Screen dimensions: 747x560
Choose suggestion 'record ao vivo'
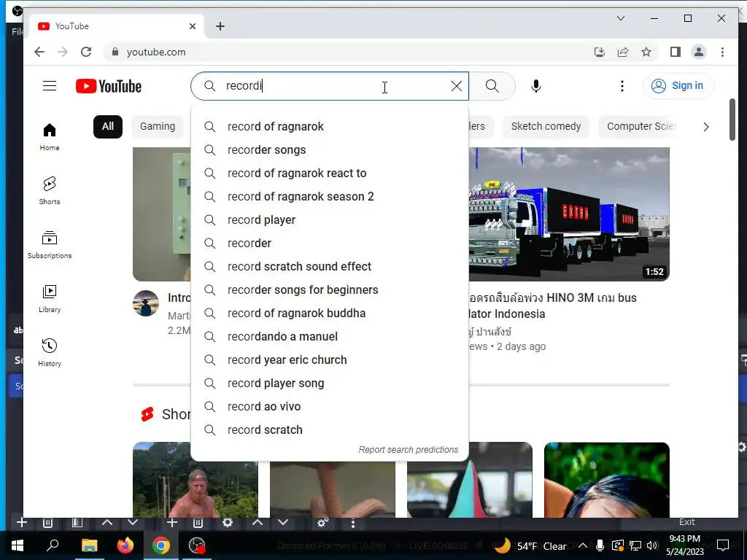pyautogui.click(x=330, y=406)
